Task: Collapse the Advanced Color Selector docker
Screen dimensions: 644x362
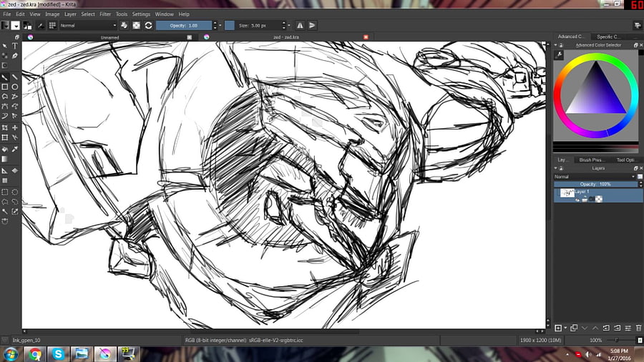Action: (x=556, y=45)
